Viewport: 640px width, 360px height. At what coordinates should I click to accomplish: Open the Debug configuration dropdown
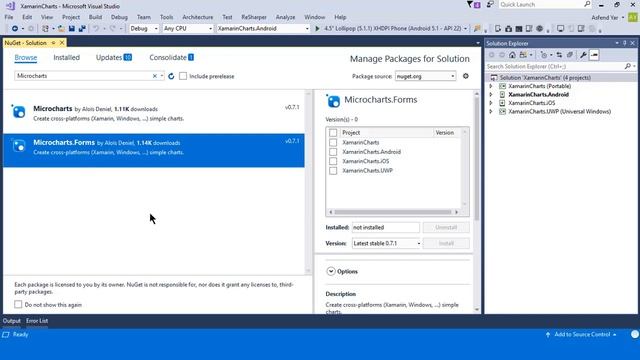click(144, 29)
